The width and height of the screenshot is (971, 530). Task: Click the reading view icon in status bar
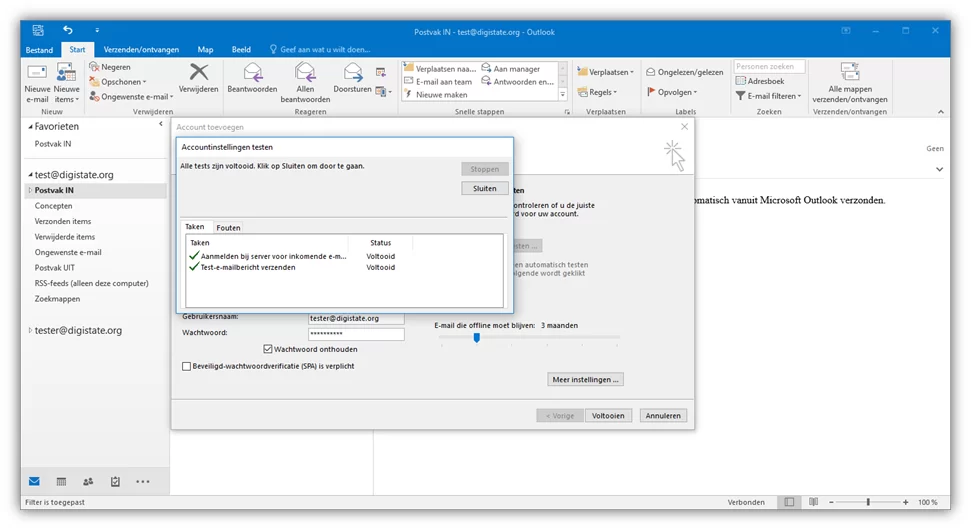click(x=813, y=502)
